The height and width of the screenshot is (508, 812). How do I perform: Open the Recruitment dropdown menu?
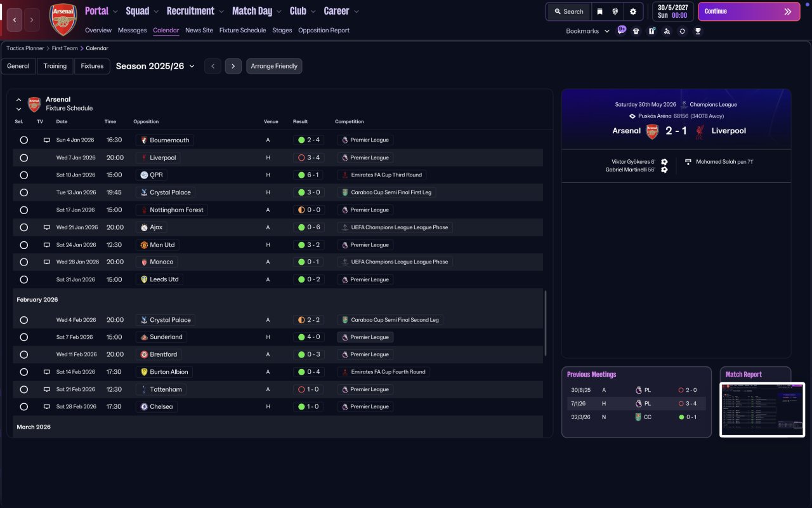click(x=195, y=11)
